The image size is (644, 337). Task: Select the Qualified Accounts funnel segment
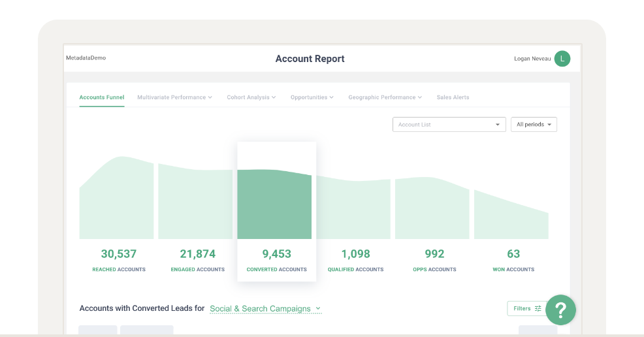(x=353, y=208)
